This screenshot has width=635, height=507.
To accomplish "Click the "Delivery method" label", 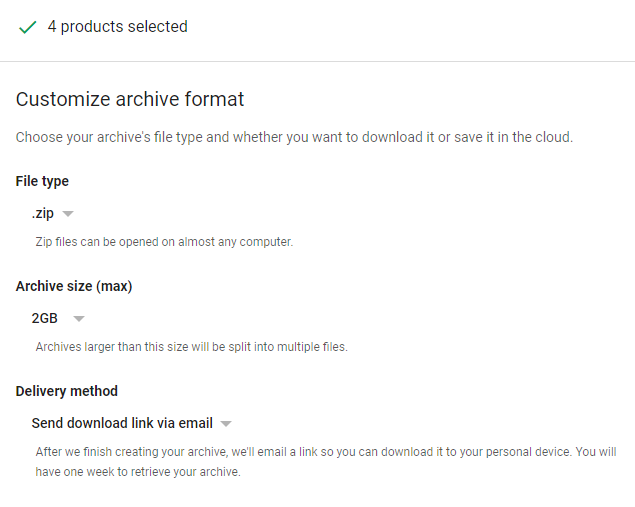I will 67,391.
